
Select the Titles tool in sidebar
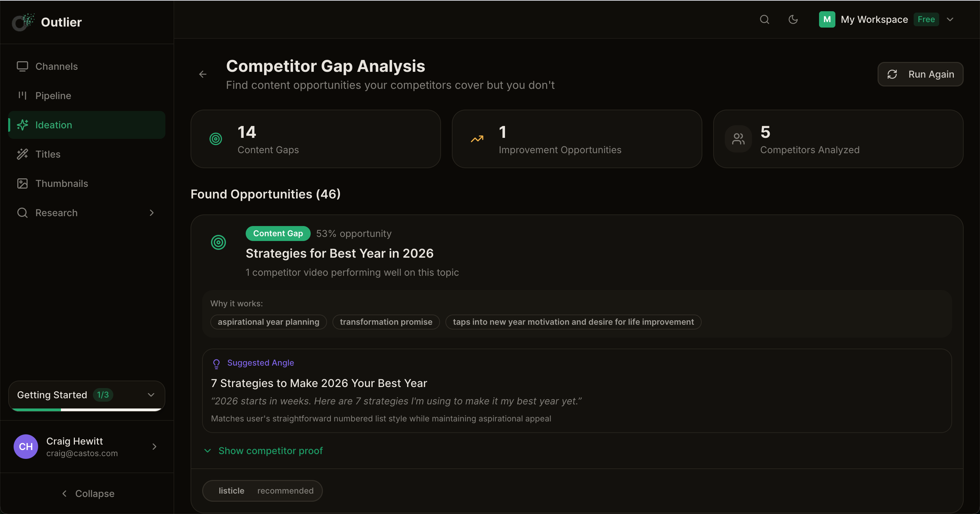[x=48, y=154]
